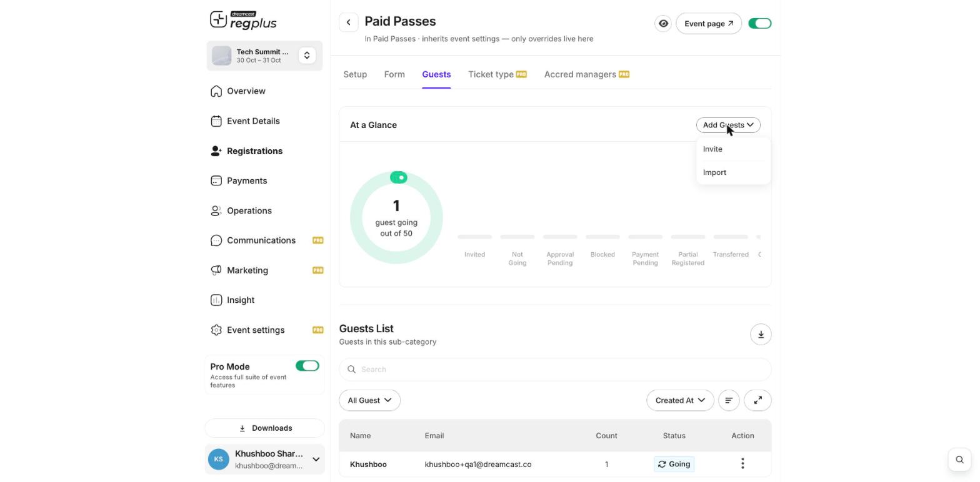Open the Accred managers tab
This screenshot has height=482, width=980.
click(587, 74)
